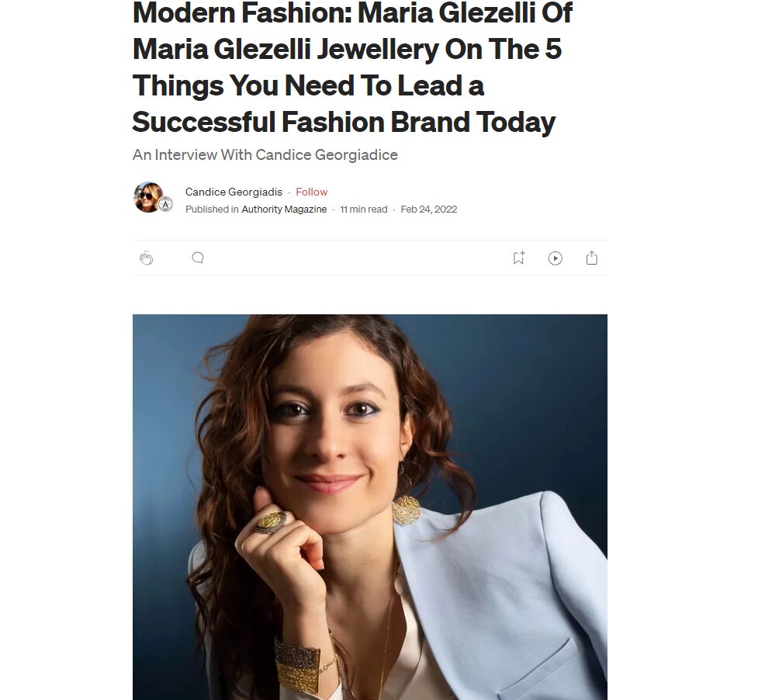Open the share menu

tap(591, 257)
